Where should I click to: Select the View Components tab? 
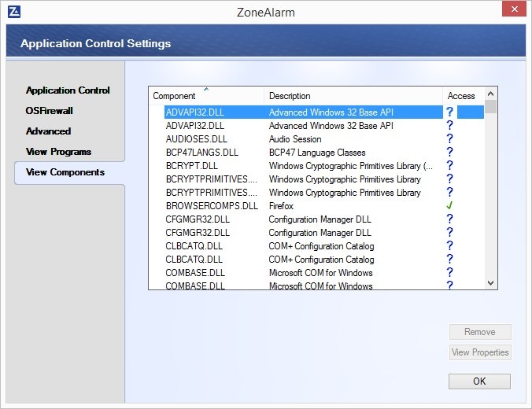coord(65,172)
